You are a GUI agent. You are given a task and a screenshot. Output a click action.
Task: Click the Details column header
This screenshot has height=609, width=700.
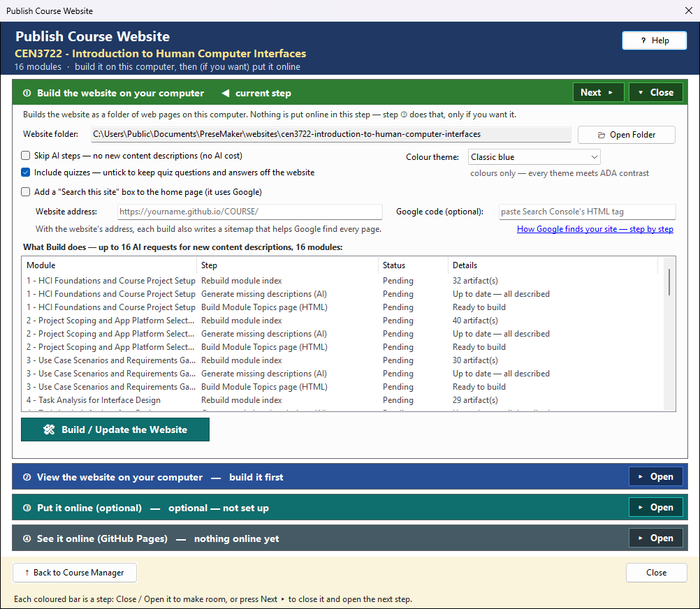pos(553,265)
